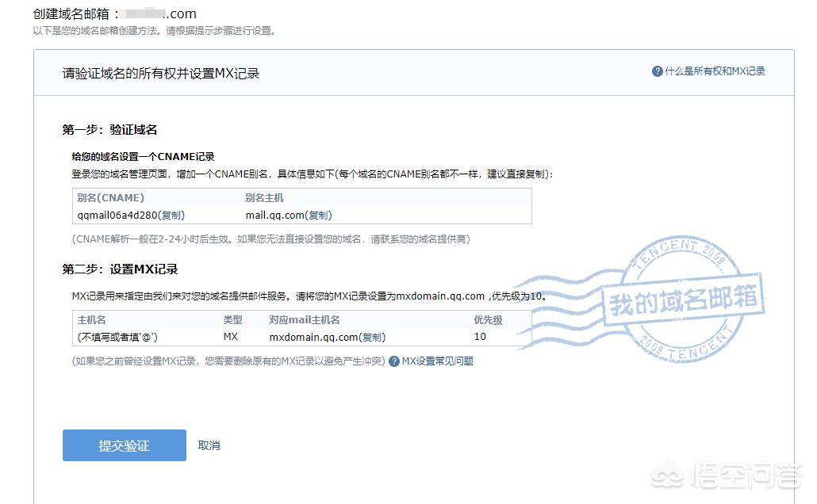This screenshot has height=504, width=817.
Task: Click the 优先级 column header
Action: (488, 319)
